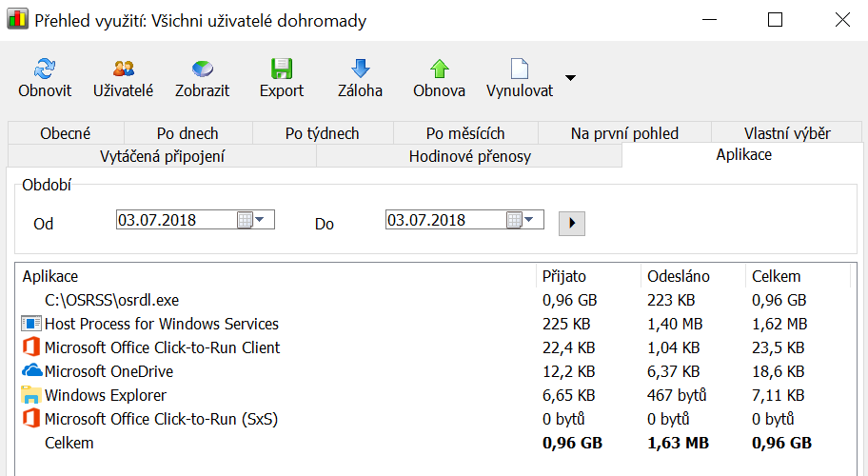Click the Záloha backup arrow icon
868x476 pixels.
click(360, 69)
